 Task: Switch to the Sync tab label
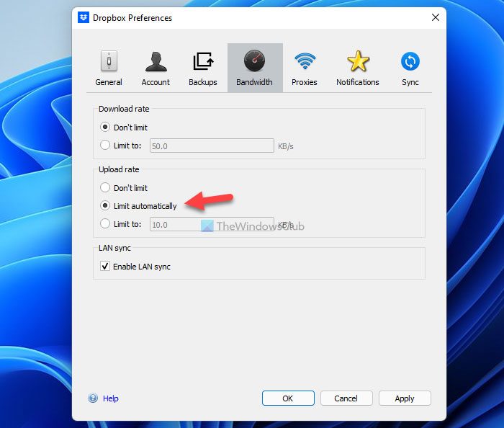(x=410, y=82)
